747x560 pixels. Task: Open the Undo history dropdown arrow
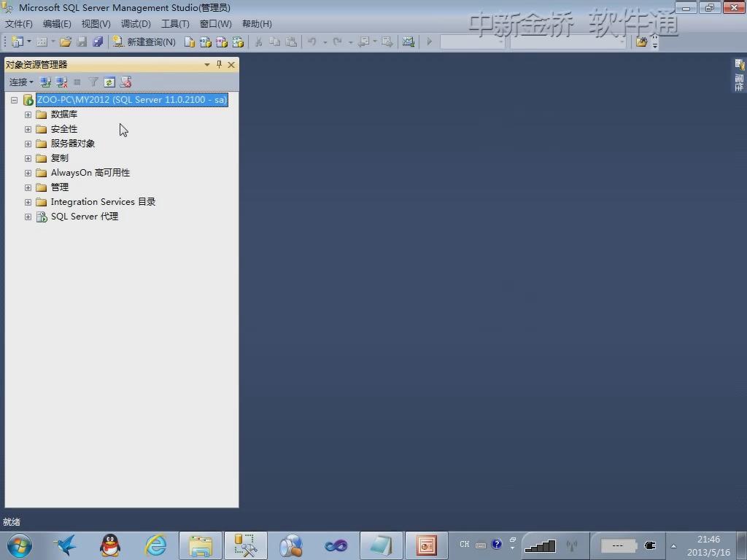pyautogui.click(x=325, y=42)
